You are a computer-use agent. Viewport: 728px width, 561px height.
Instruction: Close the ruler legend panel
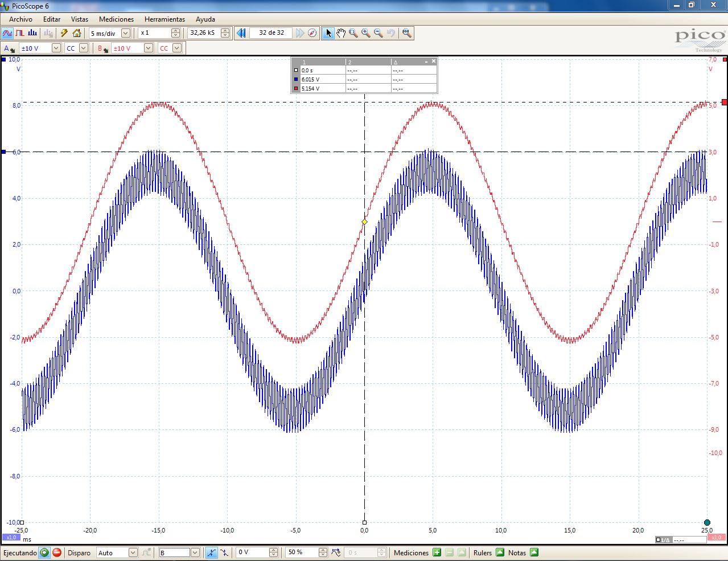[434, 61]
